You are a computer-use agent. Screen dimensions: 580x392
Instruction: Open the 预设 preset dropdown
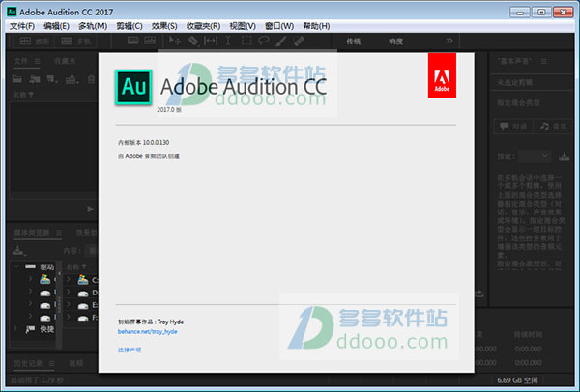coord(535,156)
